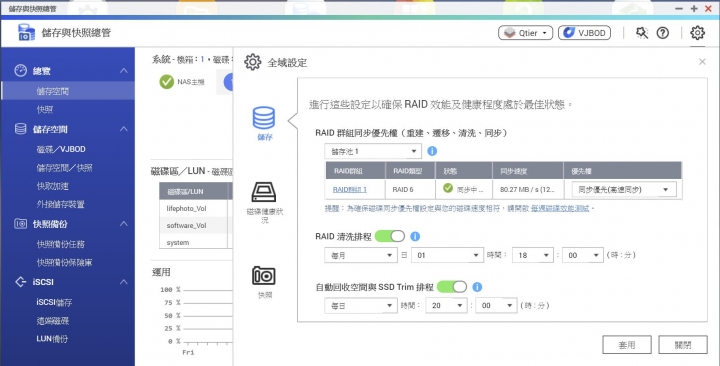Collapse the 總覽 sidebar section
Image resolution: width=720 pixels, height=366 pixels.
[124, 71]
